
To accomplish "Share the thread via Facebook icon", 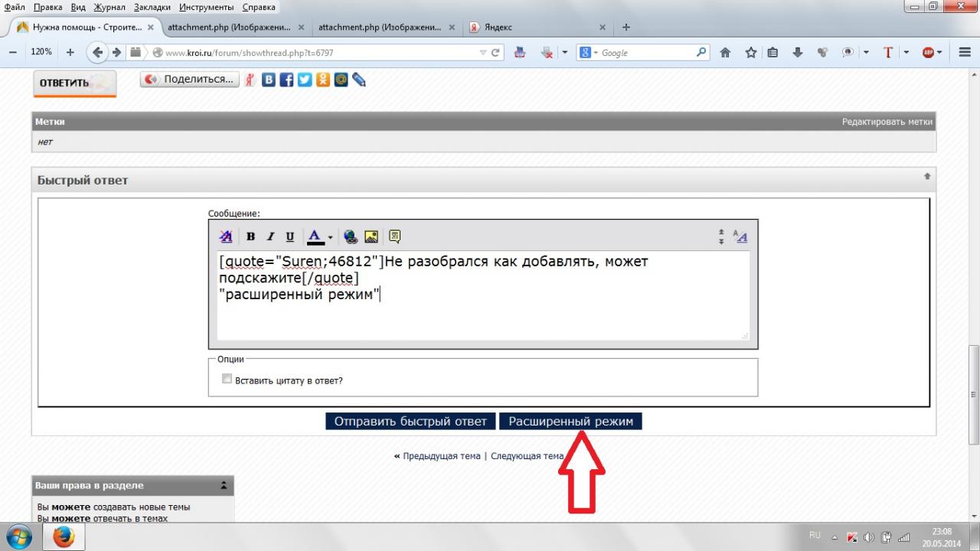I will point(286,80).
